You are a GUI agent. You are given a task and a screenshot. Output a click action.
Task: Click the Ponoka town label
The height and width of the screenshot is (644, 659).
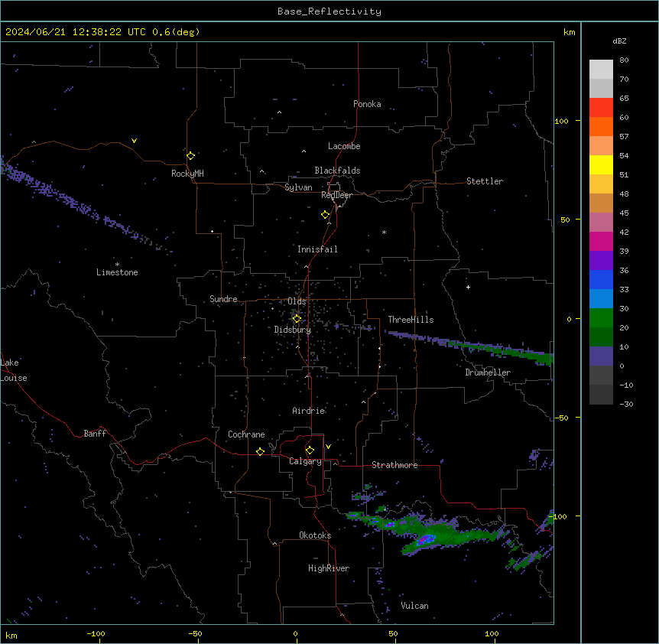(367, 104)
